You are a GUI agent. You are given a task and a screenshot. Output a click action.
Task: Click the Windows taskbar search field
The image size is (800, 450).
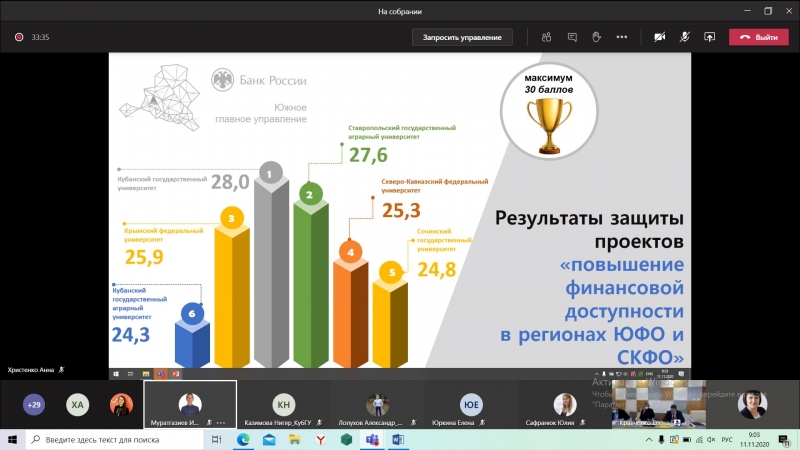114,439
